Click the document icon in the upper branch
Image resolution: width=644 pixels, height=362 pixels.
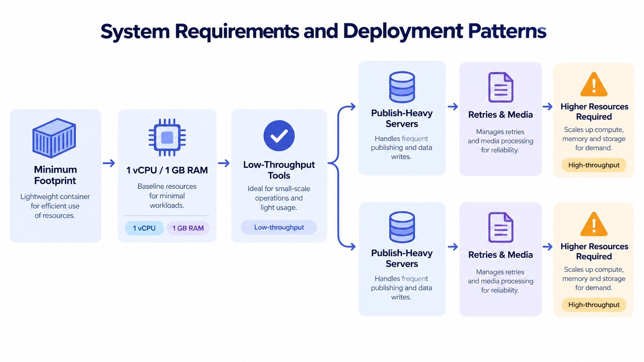tap(501, 87)
